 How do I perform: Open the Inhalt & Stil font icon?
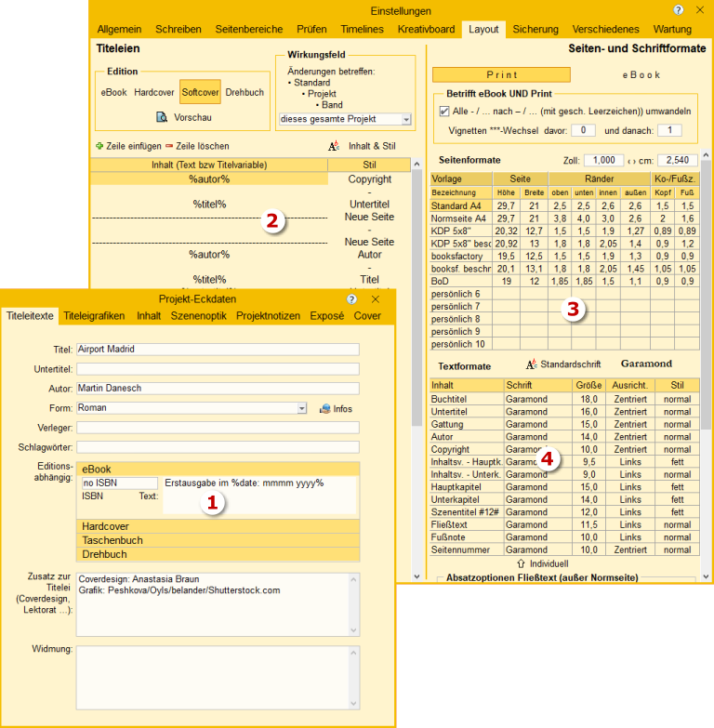pos(334,146)
